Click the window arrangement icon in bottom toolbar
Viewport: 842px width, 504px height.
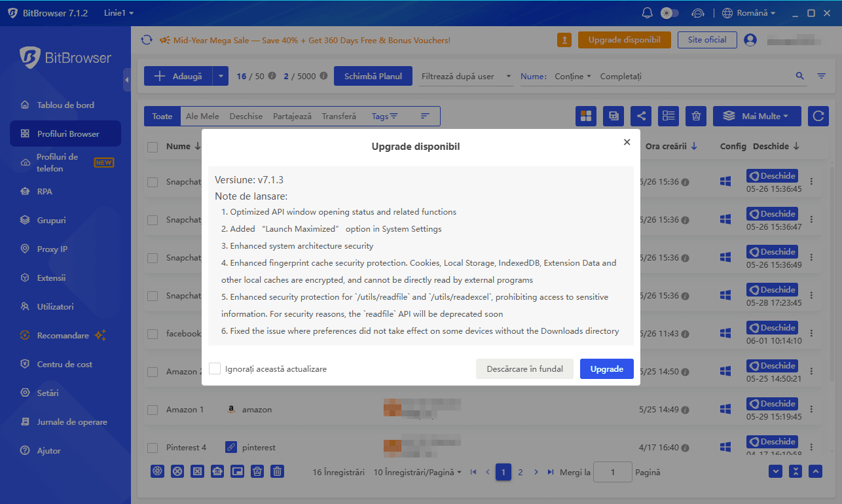[238, 471]
